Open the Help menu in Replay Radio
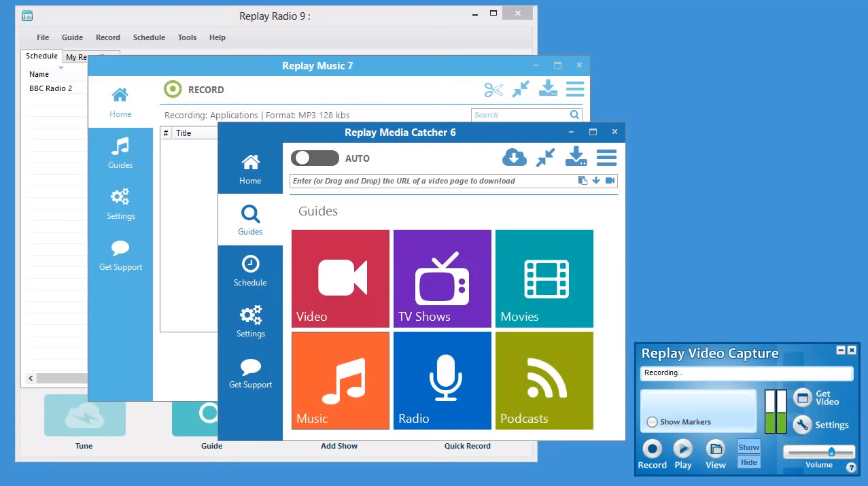The width and height of the screenshot is (868, 486). pos(218,37)
